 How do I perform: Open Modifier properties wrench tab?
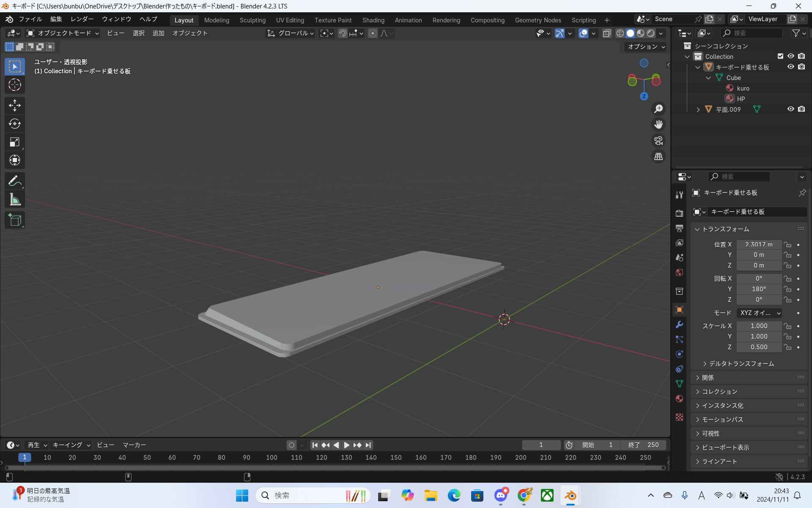click(x=679, y=325)
